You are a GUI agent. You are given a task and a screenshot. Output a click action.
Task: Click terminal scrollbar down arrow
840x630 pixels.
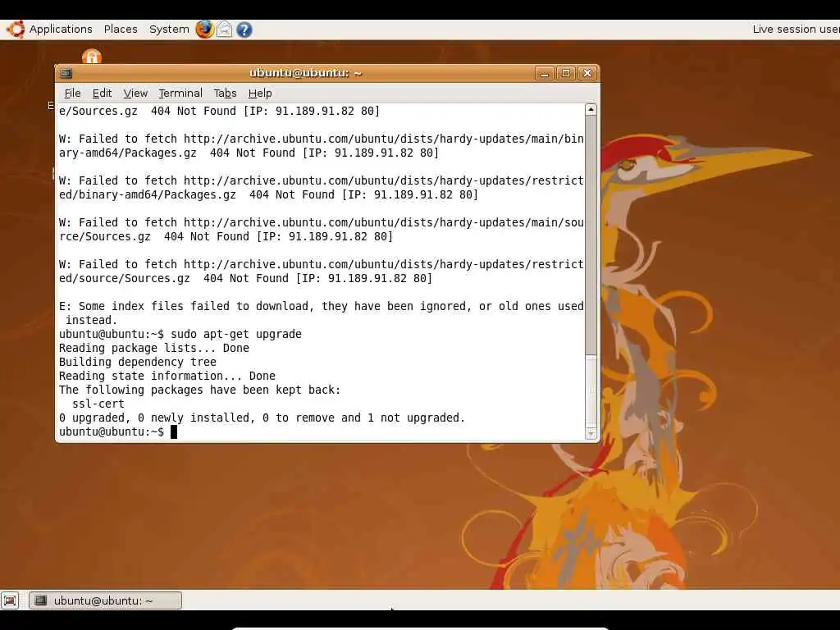(591, 434)
